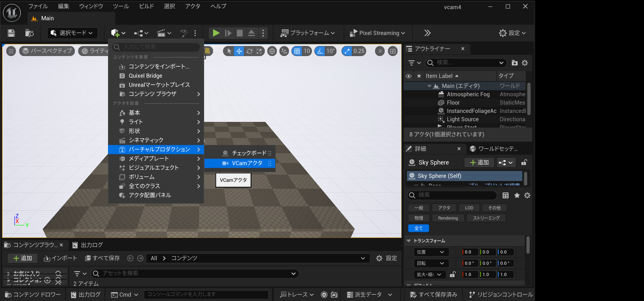Click 追加 button in Content Browser
Image resolution: width=644 pixels, height=301 pixels.
click(22, 258)
